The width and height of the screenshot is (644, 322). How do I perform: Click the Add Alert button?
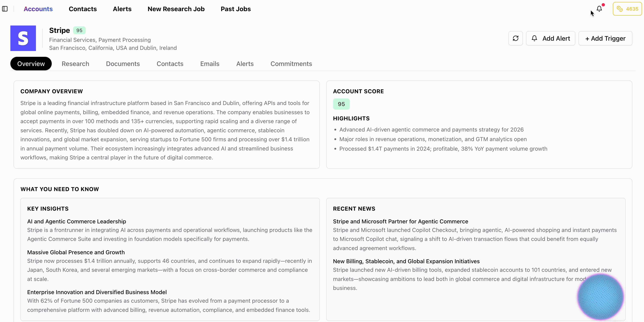point(551,38)
